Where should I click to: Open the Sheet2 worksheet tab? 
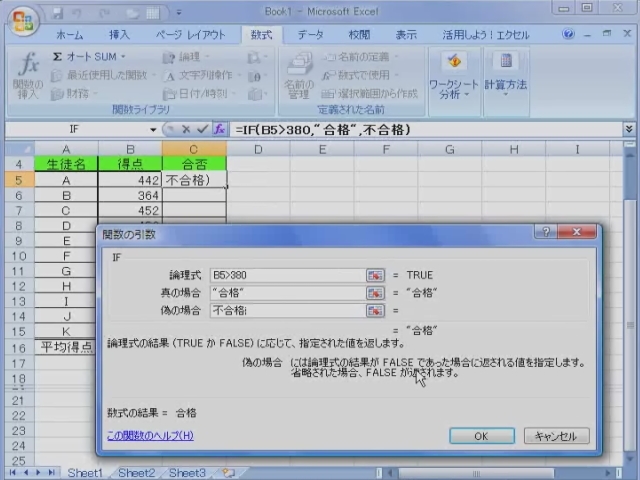[x=135, y=473]
